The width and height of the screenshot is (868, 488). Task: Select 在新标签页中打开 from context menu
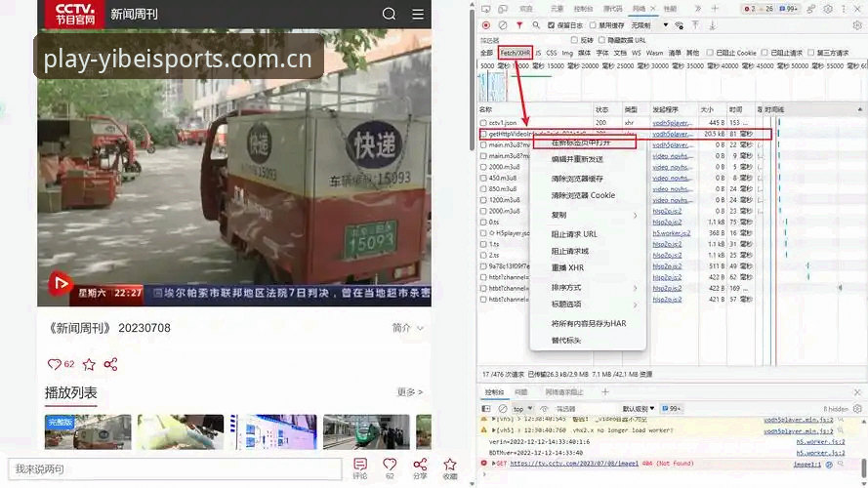pyautogui.click(x=581, y=142)
